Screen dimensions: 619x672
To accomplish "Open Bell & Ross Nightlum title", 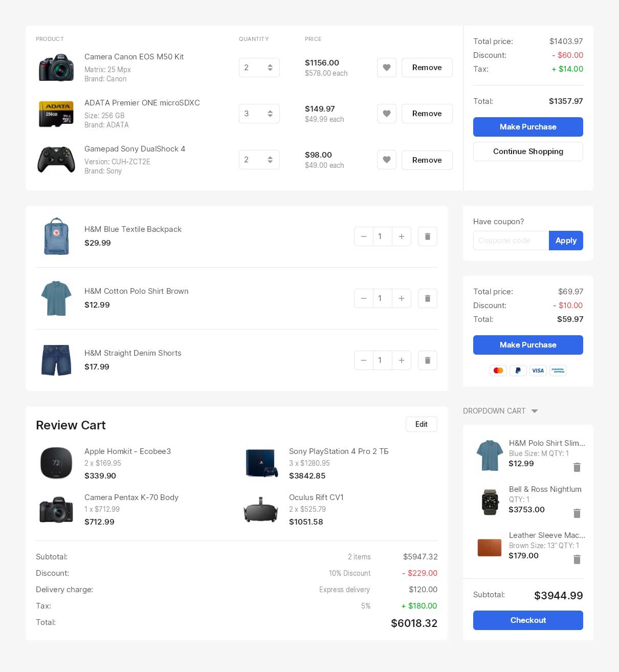I will click(x=545, y=489).
